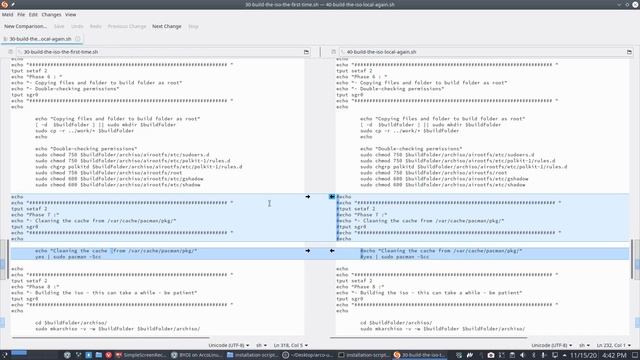Click the 4:42 PM clock
Image resolution: width=640 pixels, height=360 pixels.
coord(615,356)
